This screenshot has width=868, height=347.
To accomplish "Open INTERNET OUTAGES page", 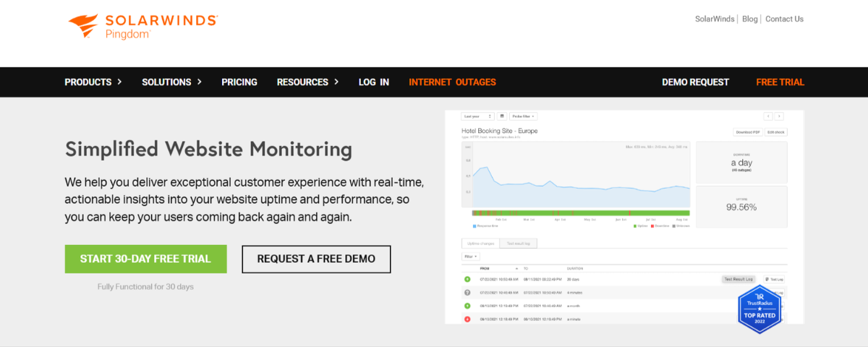I will click(x=452, y=82).
